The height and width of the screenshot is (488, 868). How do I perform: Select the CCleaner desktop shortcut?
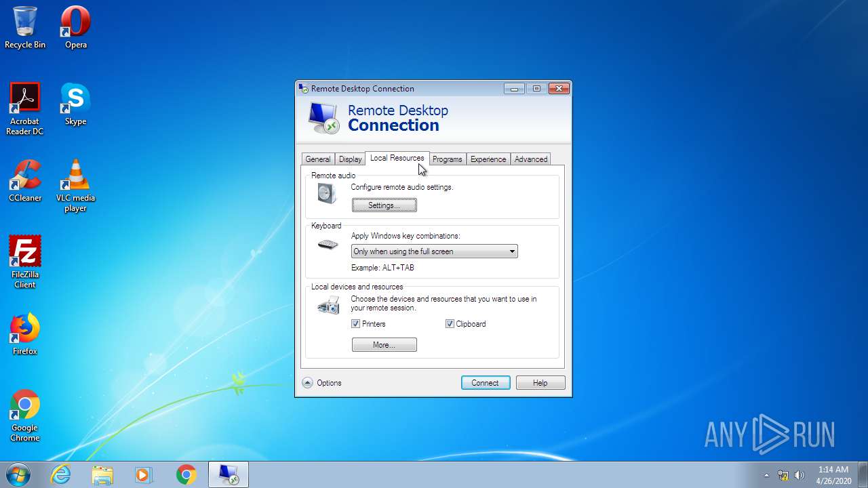25,181
